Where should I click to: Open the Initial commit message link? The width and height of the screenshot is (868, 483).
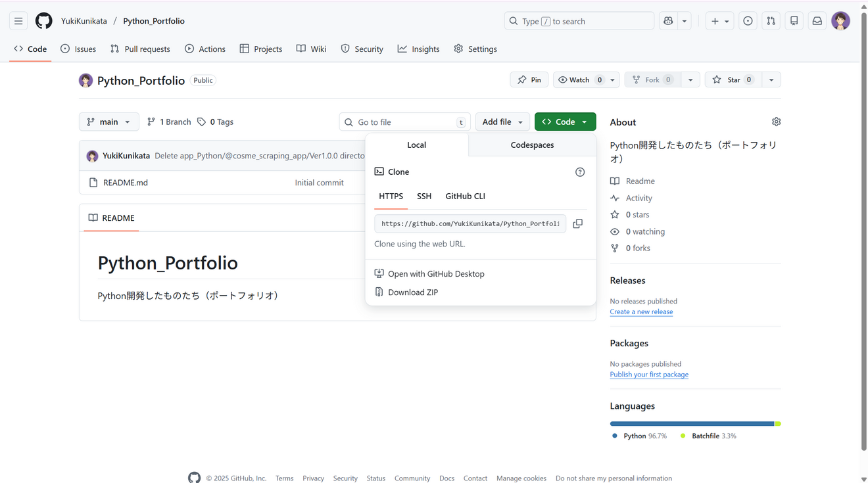pos(319,183)
